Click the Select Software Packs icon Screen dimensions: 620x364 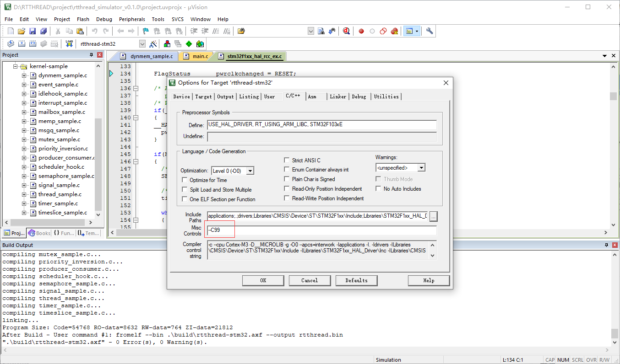pos(200,44)
